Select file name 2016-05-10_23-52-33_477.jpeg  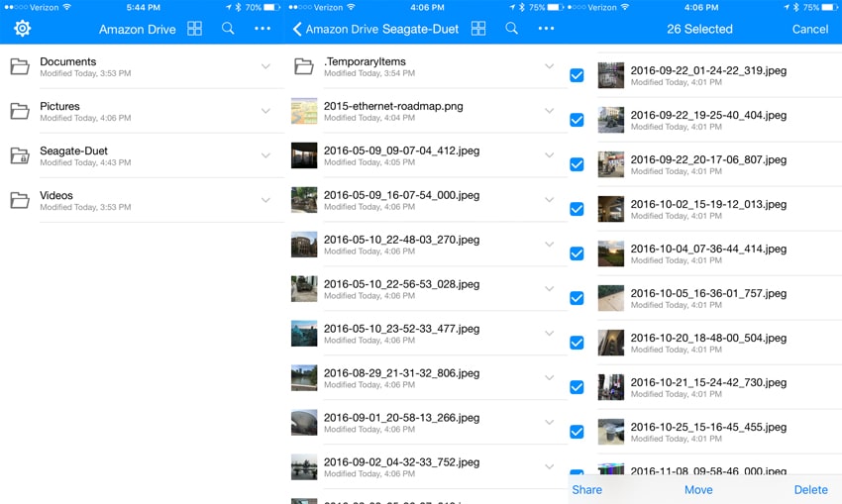(401, 329)
